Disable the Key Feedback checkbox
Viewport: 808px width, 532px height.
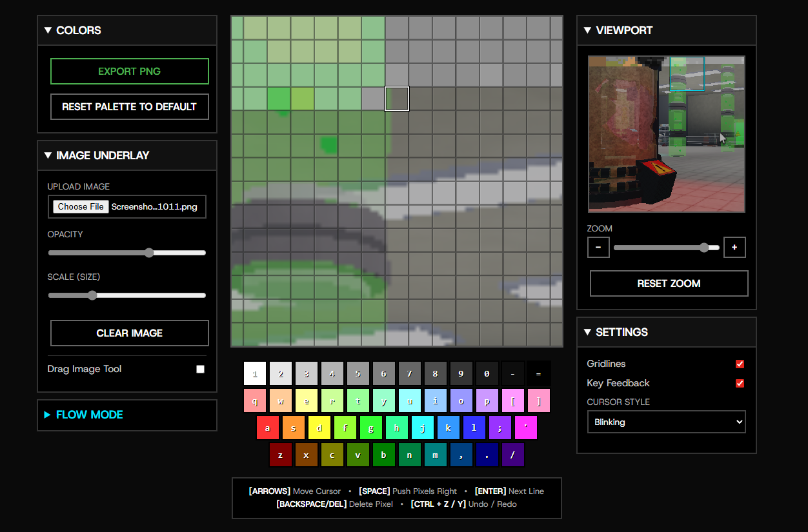(740, 383)
